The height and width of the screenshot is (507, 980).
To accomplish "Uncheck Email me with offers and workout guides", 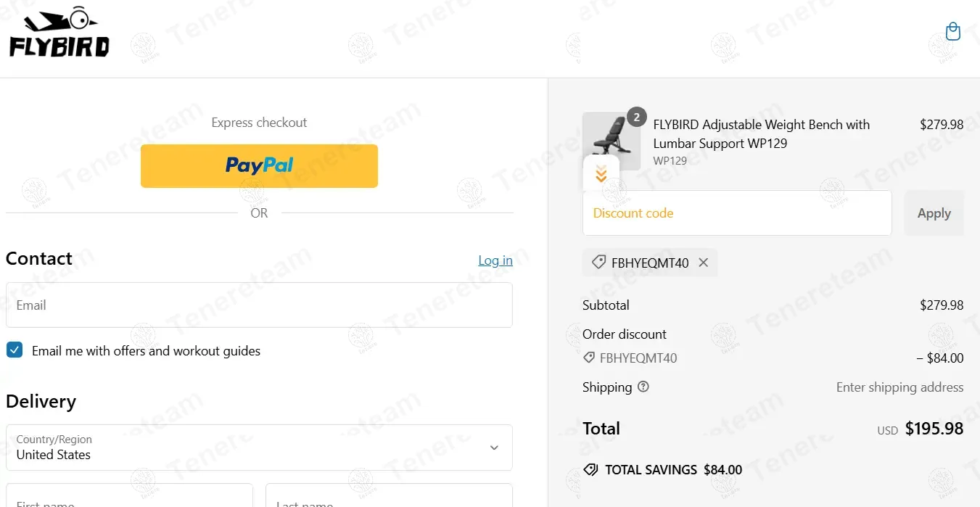I will pyautogui.click(x=15, y=350).
